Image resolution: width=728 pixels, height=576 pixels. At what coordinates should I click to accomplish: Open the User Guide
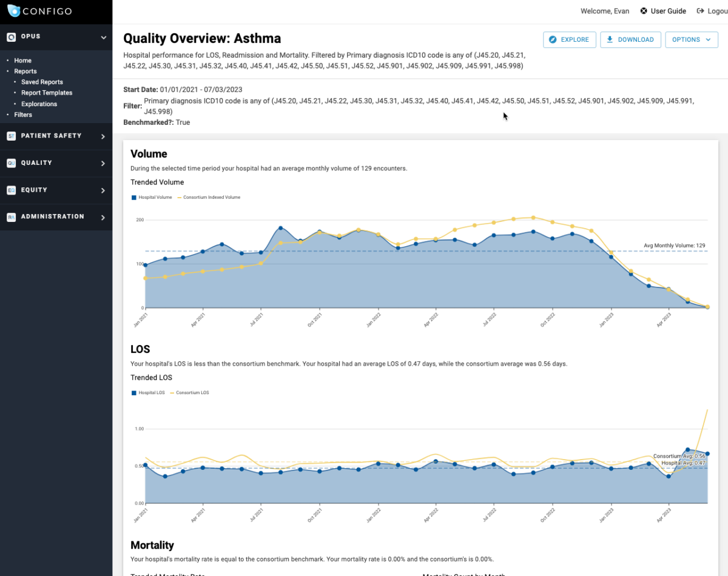[663, 11]
